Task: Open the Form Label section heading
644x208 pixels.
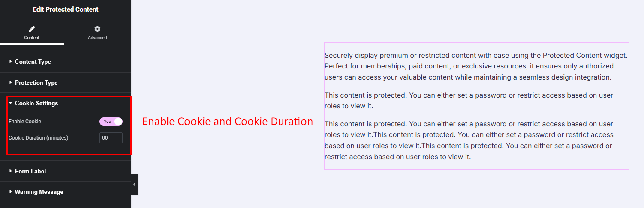Action: 30,171
